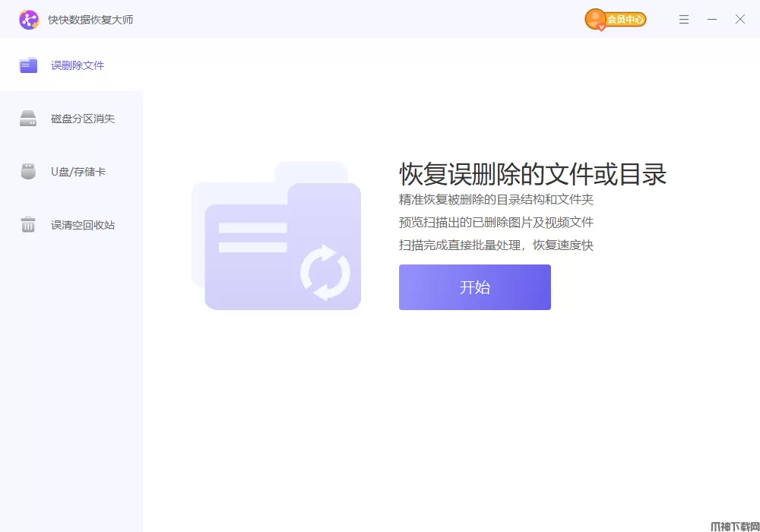Switch to the 磁盘分区消失 tab
This screenshot has height=532, width=760.
coord(83,119)
